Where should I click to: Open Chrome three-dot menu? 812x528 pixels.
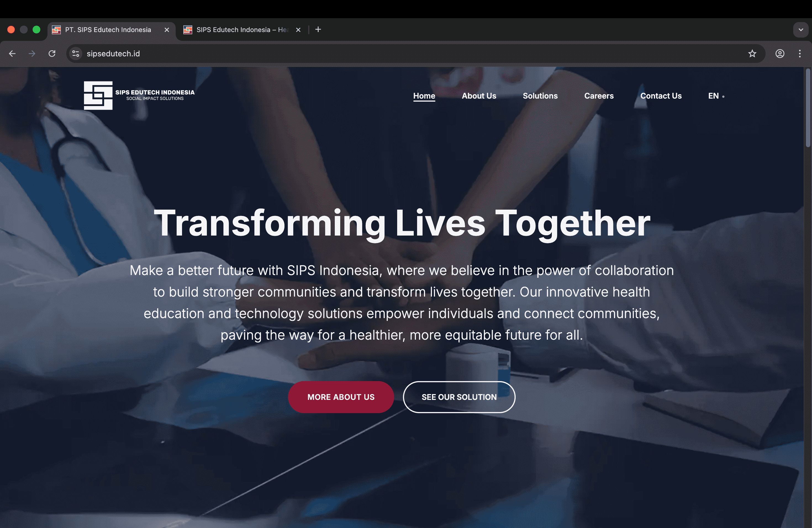click(x=799, y=54)
